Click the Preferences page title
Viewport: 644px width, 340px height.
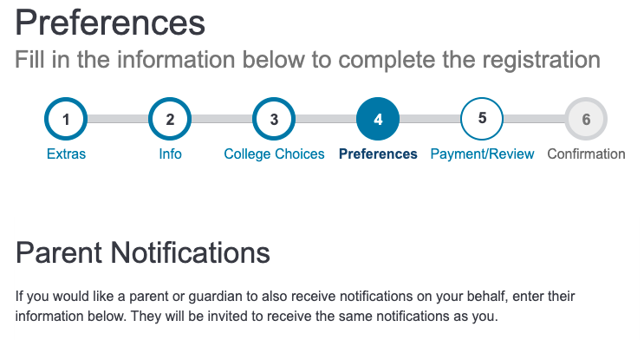(110, 23)
